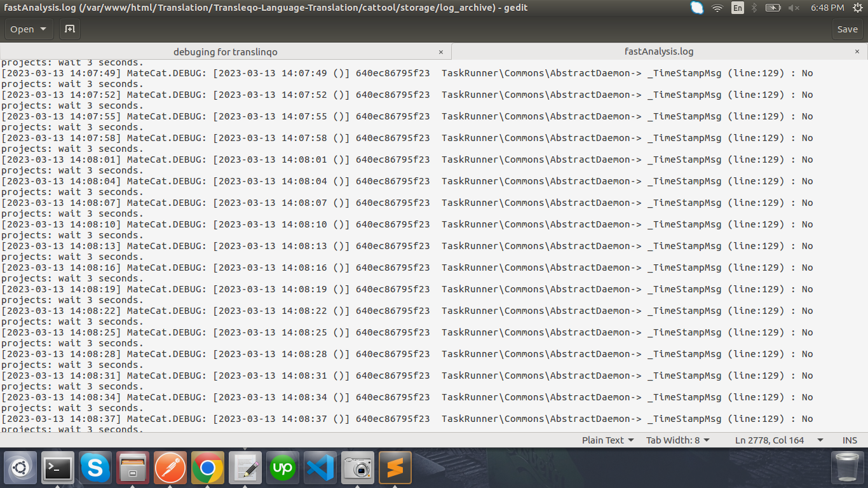Save the fastAnalysis.log file
Image resolution: width=868 pixels, height=488 pixels.
848,29
